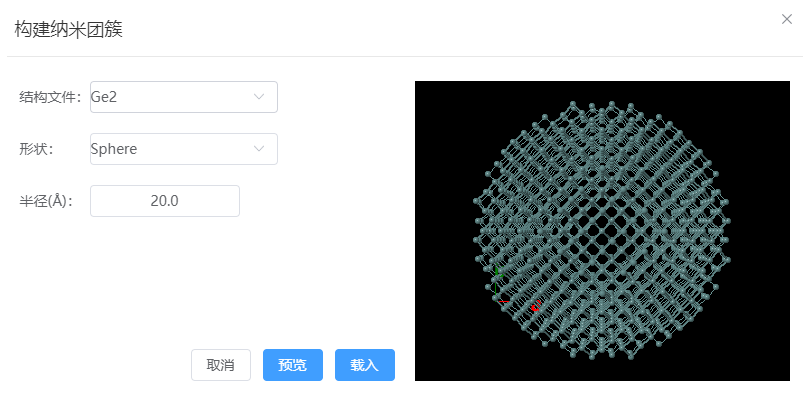Close the 构建纳米团簇 dialog
The image size is (810, 395).
pos(786,20)
